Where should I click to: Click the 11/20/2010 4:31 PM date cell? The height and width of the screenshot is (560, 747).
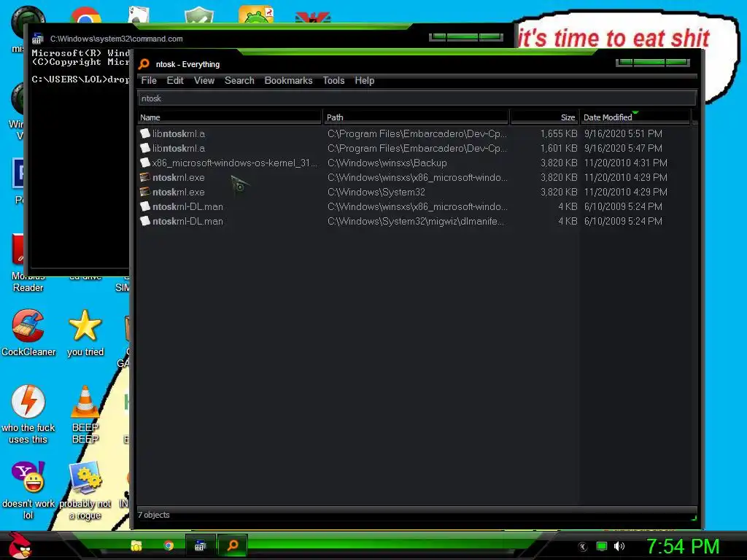tap(625, 163)
